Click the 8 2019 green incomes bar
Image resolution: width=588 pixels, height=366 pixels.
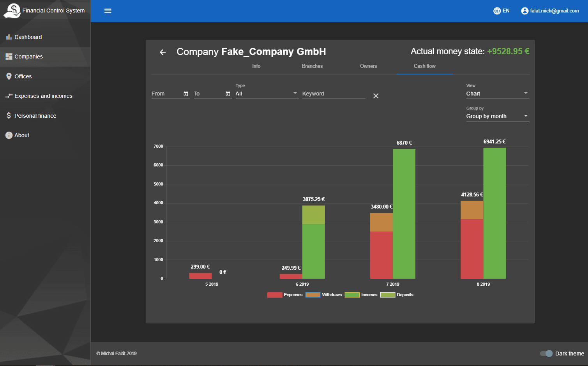[x=494, y=213]
